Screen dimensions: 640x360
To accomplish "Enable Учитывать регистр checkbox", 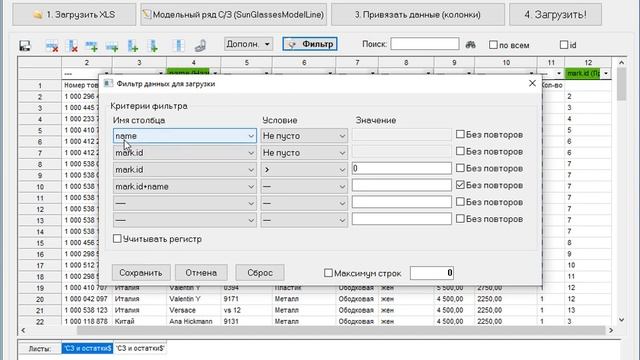I will (x=117, y=238).
